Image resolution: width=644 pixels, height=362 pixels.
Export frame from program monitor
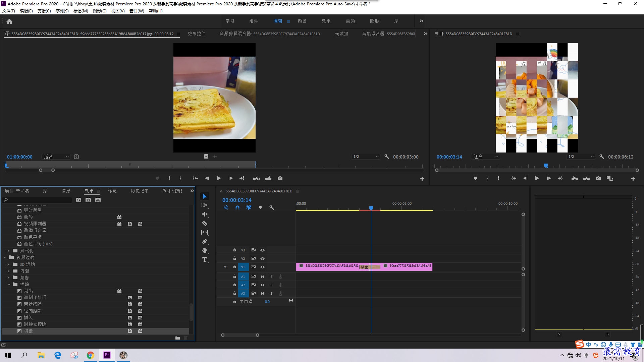[598, 178]
